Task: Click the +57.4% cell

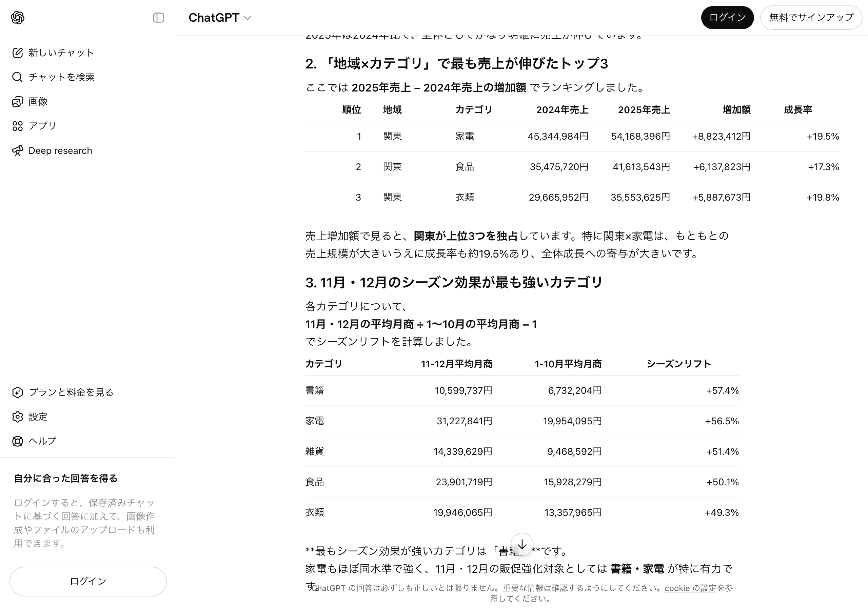Action: coord(722,390)
